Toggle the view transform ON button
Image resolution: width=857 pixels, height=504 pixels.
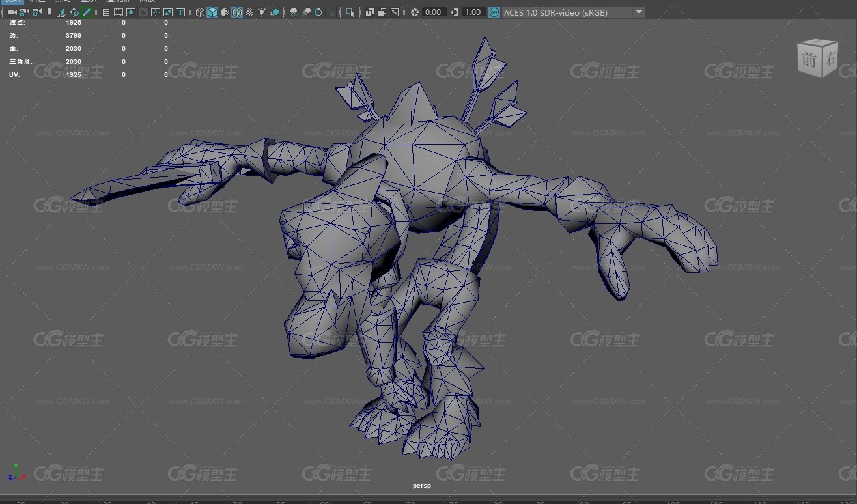494,12
